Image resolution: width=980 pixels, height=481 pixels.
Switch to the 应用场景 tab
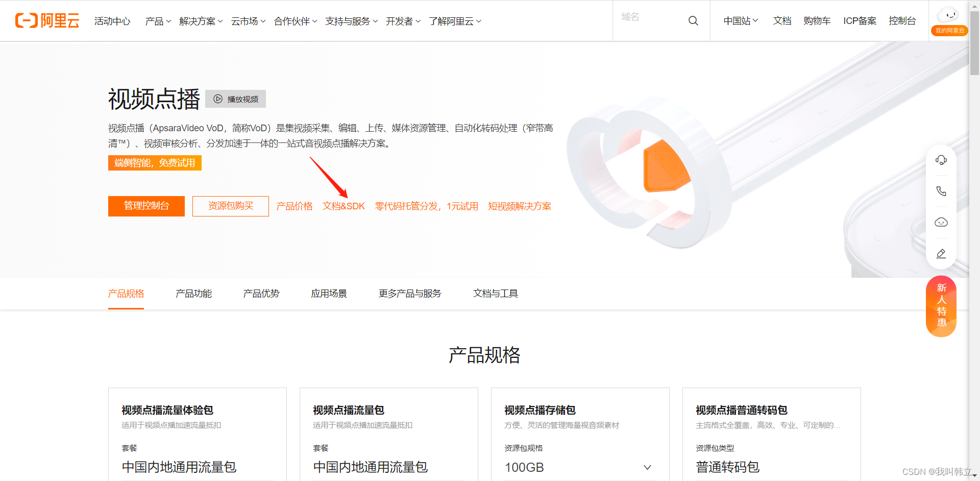click(x=329, y=294)
